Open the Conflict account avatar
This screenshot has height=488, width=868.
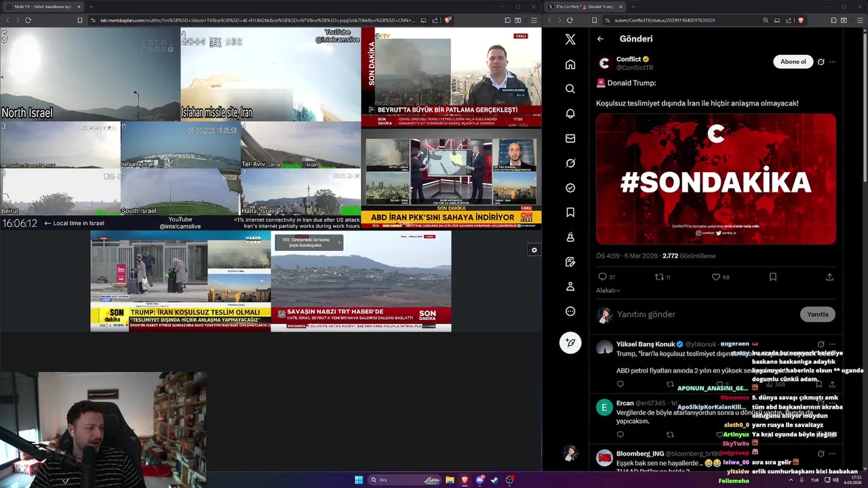coord(604,63)
